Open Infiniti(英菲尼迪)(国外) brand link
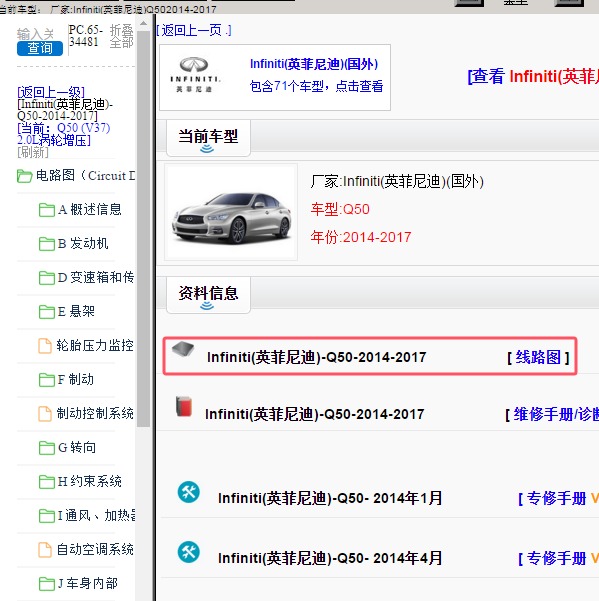 [314, 64]
